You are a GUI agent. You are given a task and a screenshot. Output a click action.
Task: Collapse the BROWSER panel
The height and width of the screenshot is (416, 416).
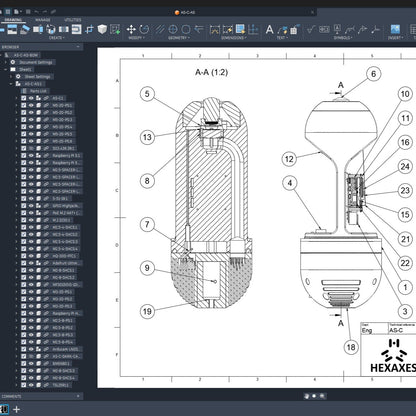pos(78,47)
